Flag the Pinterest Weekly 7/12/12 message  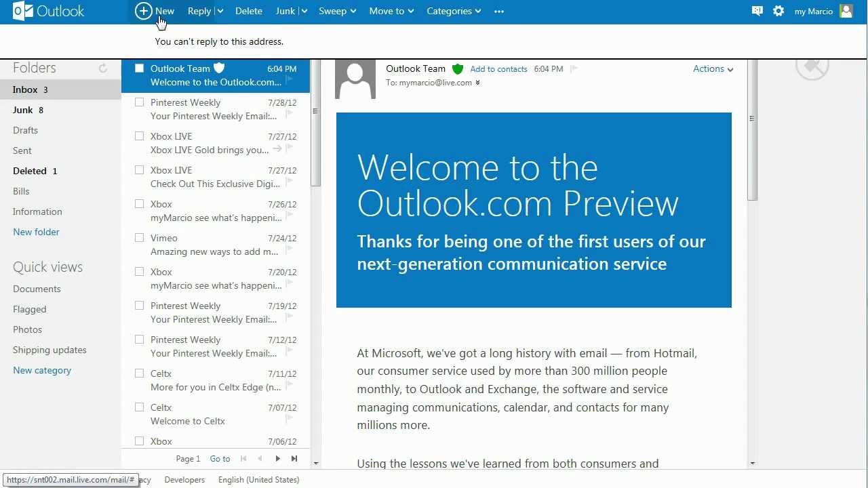(290, 351)
